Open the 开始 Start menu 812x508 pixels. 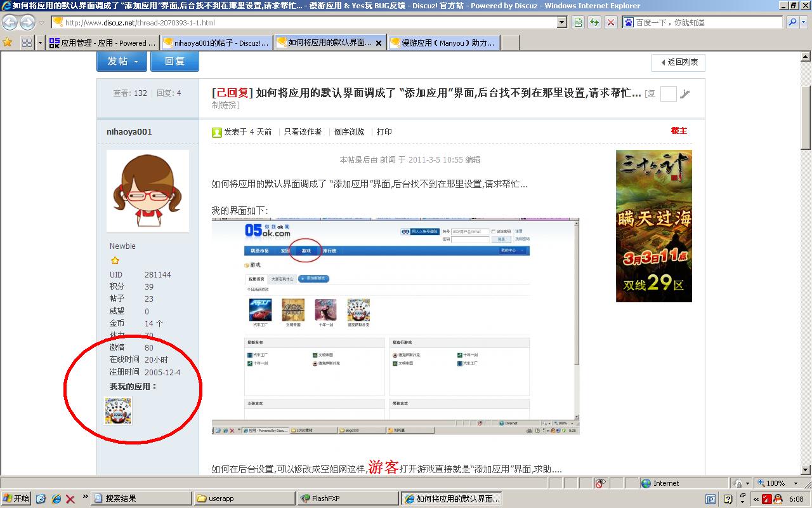coord(16,498)
